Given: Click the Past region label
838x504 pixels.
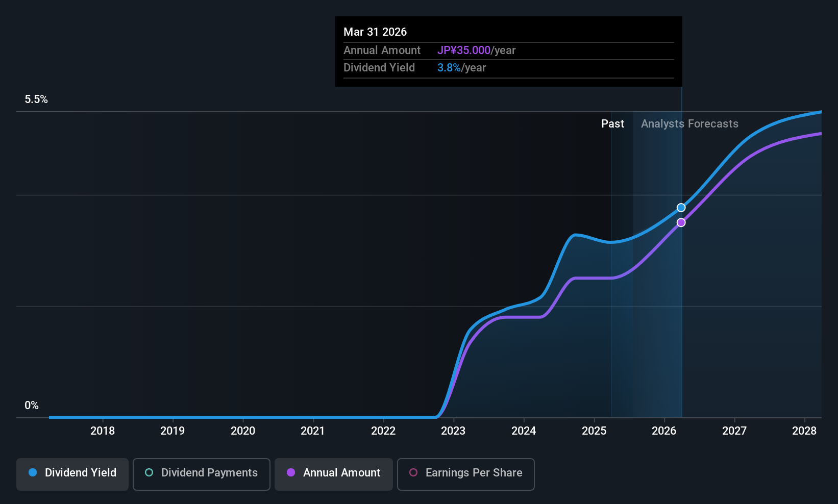Looking at the screenshot, I should point(612,123).
